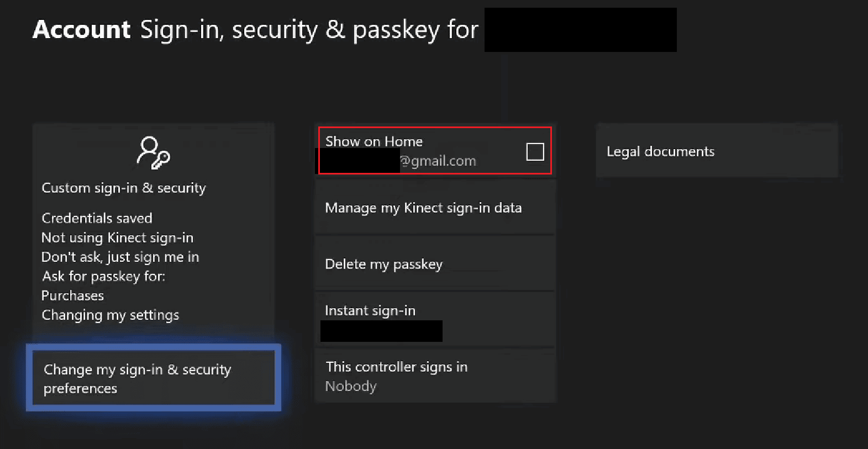Viewport: 868px width, 449px height.
Task: Click the Account heading text
Action: tap(82, 30)
